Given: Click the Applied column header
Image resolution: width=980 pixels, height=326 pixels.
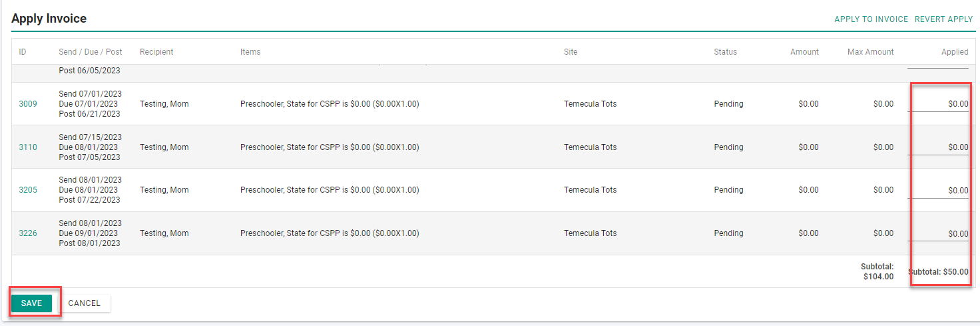Looking at the screenshot, I should point(955,52).
